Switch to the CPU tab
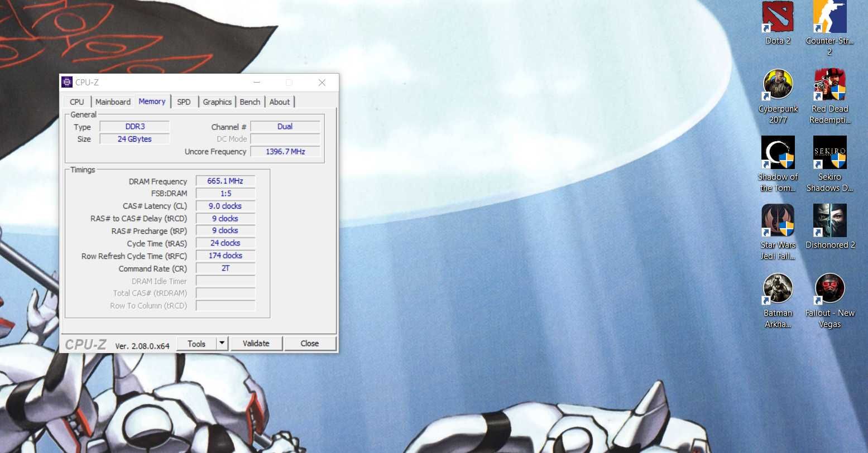 (x=77, y=102)
